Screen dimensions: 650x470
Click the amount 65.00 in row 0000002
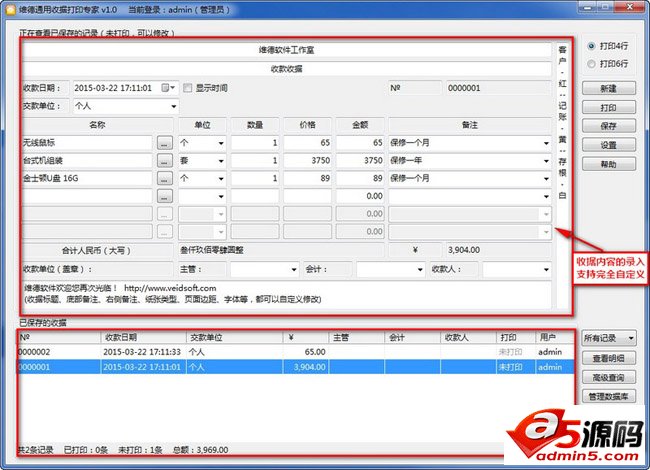coord(315,352)
